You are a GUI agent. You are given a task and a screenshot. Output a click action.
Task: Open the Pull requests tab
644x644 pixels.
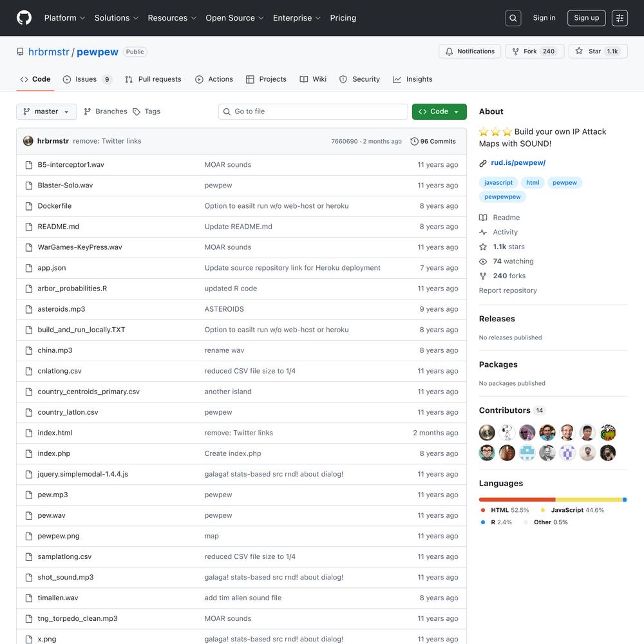click(x=153, y=79)
